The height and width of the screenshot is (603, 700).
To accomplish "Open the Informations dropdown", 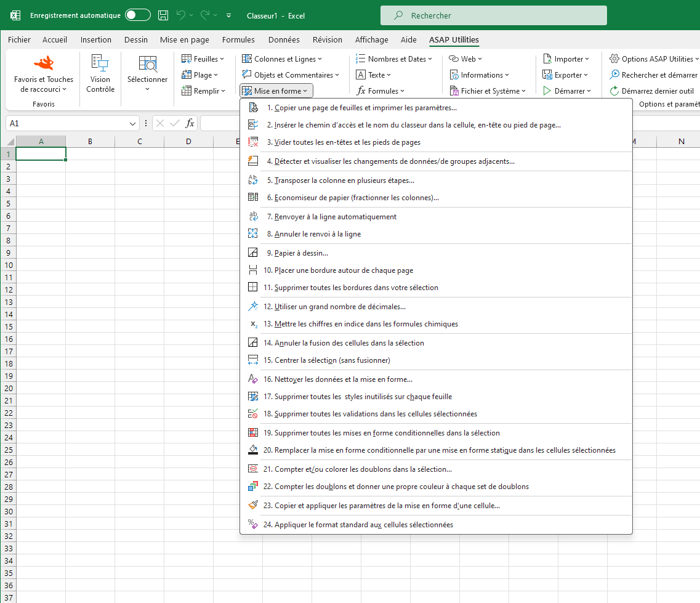I will [479, 75].
